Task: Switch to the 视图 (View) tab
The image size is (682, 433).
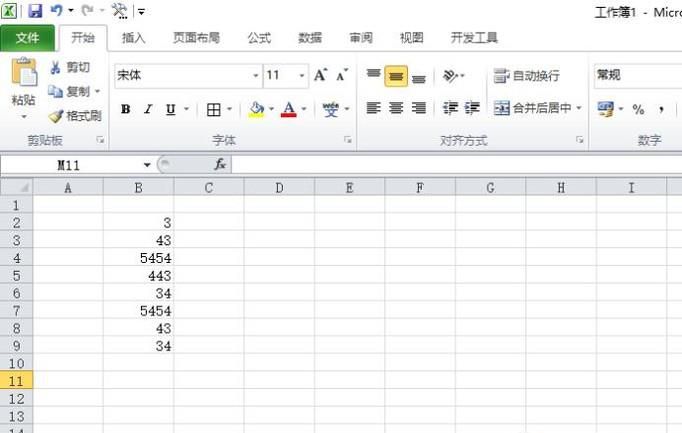Action: point(411,38)
